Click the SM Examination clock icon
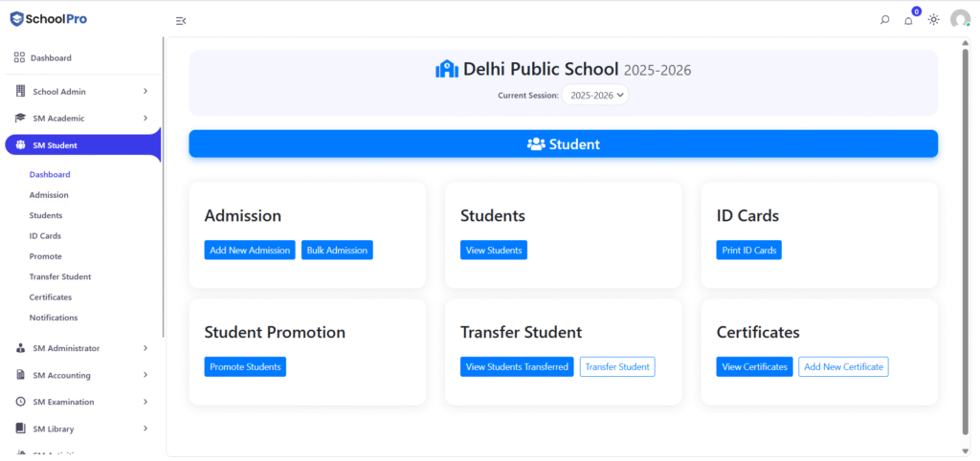Viewport: 980px width, 461px height. point(21,402)
